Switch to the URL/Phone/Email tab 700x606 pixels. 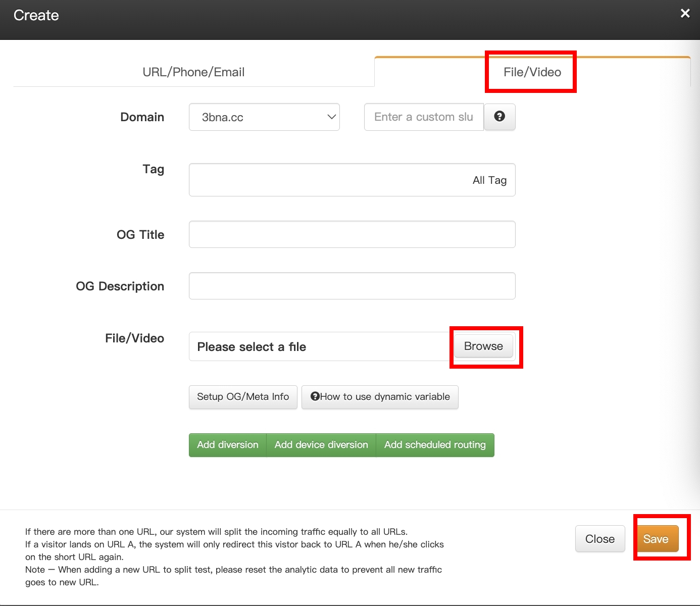click(x=193, y=72)
